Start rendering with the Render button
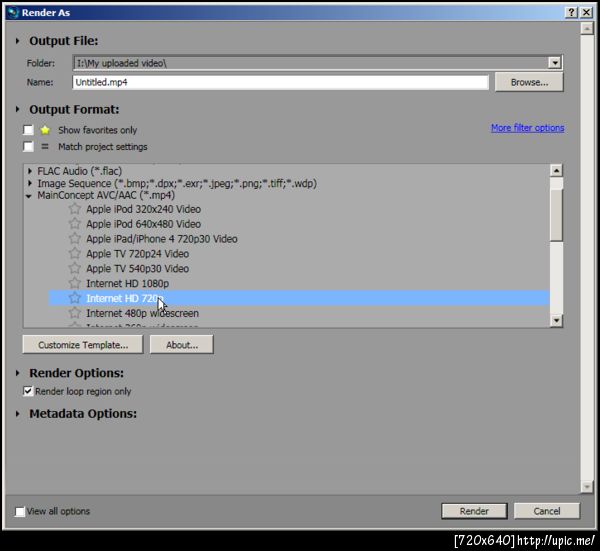The width and height of the screenshot is (600, 551). coord(474,511)
